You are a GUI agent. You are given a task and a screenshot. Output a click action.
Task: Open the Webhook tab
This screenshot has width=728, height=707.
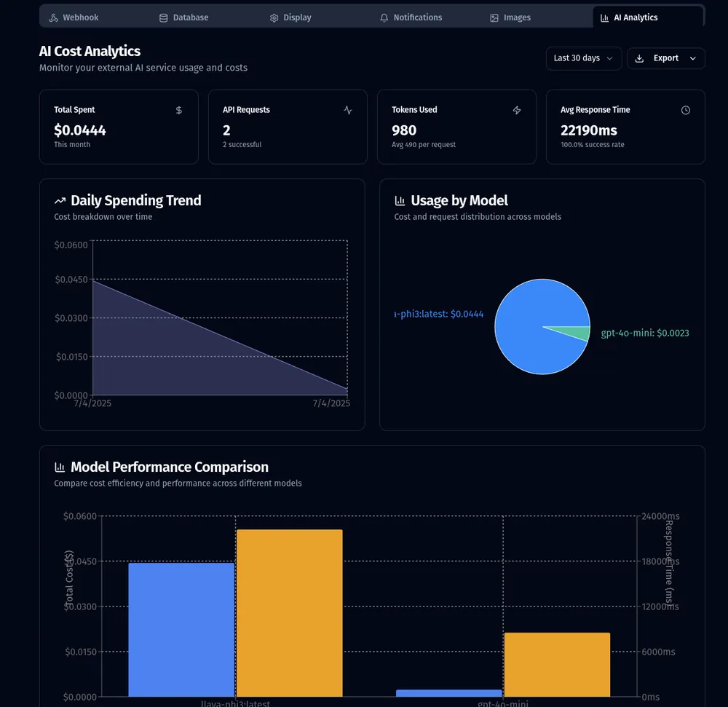pyautogui.click(x=74, y=17)
